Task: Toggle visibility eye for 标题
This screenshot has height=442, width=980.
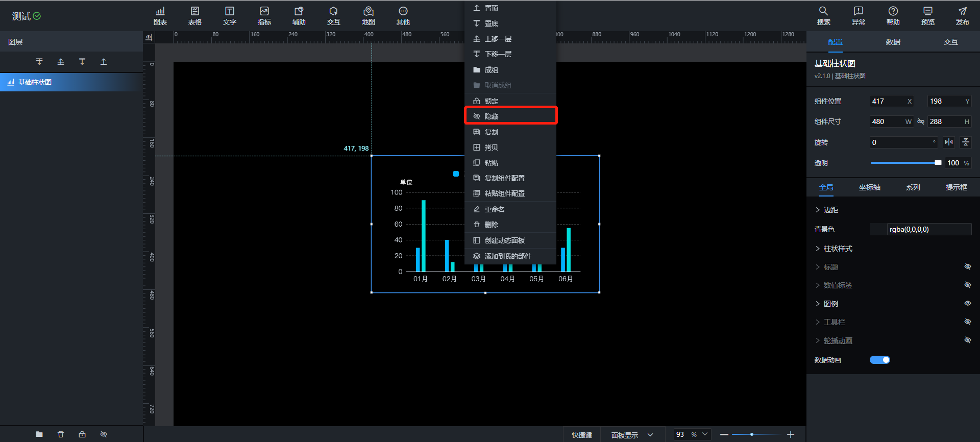Action: pyautogui.click(x=967, y=267)
